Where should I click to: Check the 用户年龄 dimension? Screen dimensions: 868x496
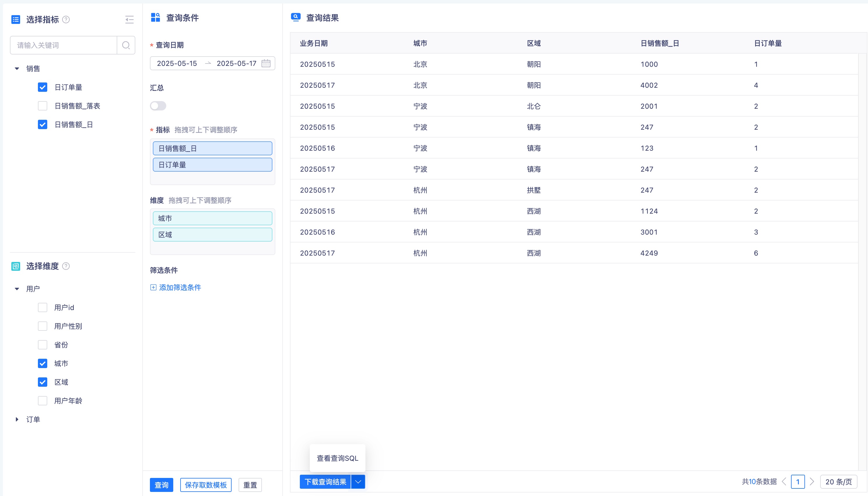tap(43, 401)
